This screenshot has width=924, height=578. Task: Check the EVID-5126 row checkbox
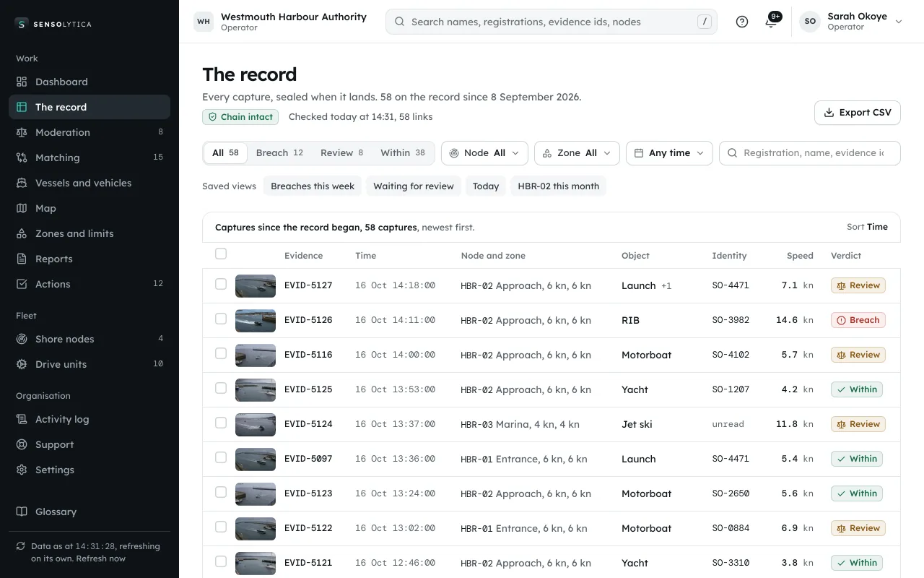(221, 319)
